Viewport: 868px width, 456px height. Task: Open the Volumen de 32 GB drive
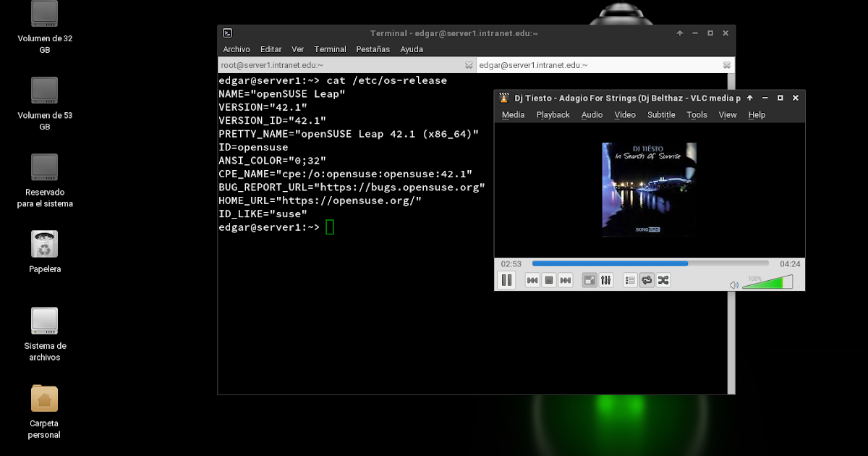[44, 14]
